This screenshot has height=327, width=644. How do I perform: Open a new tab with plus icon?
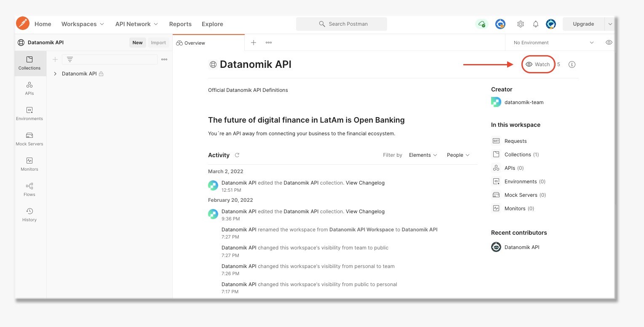click(x=254, y=43)
